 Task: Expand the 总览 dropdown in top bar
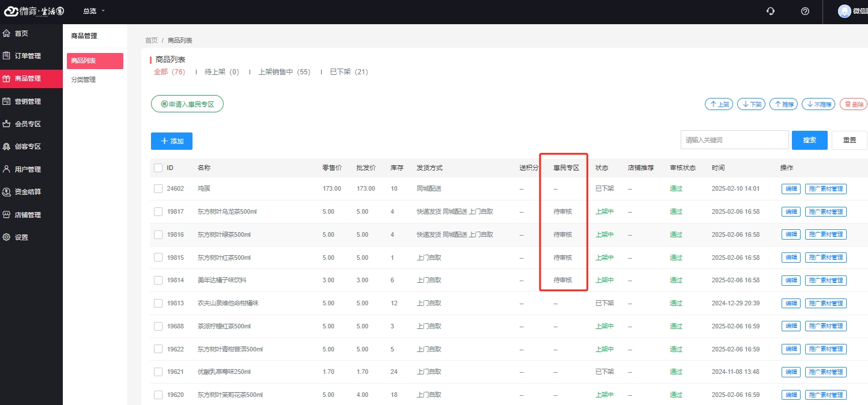click(x=94, y=11)
